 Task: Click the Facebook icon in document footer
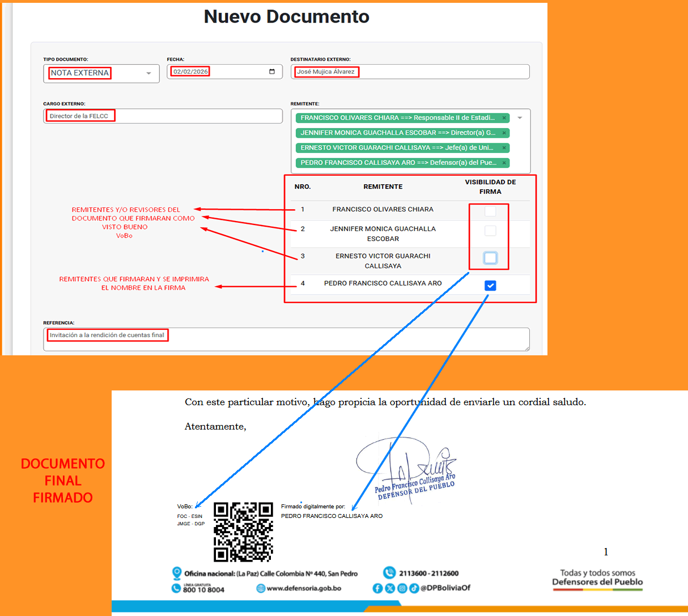point(377,588)
